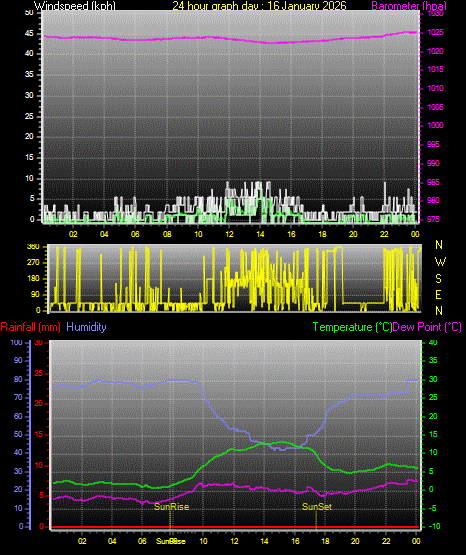466x555 pixels.
Task: Click the SunRise label inside the temperature graph
Action: [x=172, y=507]
